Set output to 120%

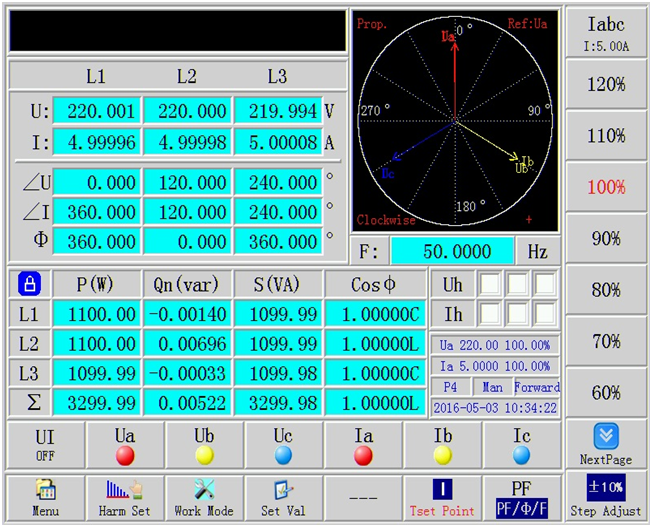point(606,84)
